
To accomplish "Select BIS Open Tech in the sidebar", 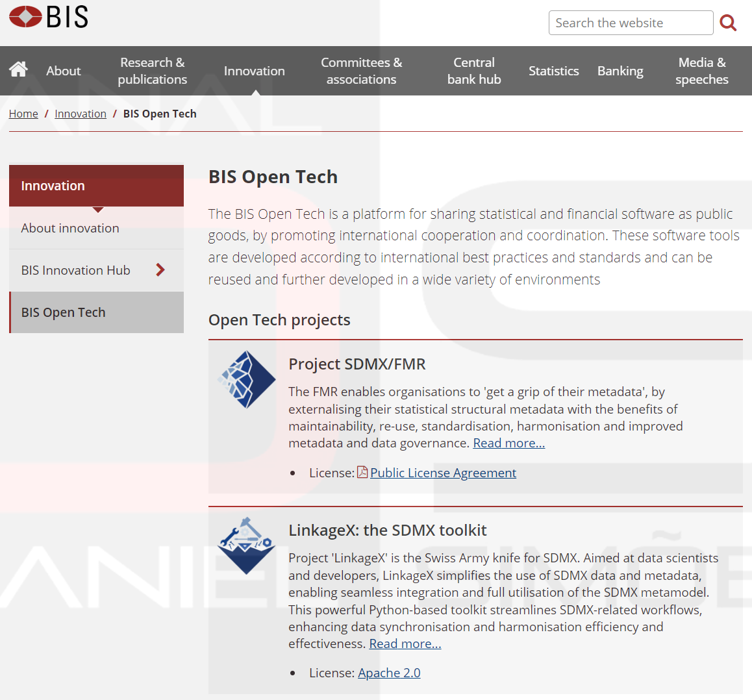I will [96, 312].
